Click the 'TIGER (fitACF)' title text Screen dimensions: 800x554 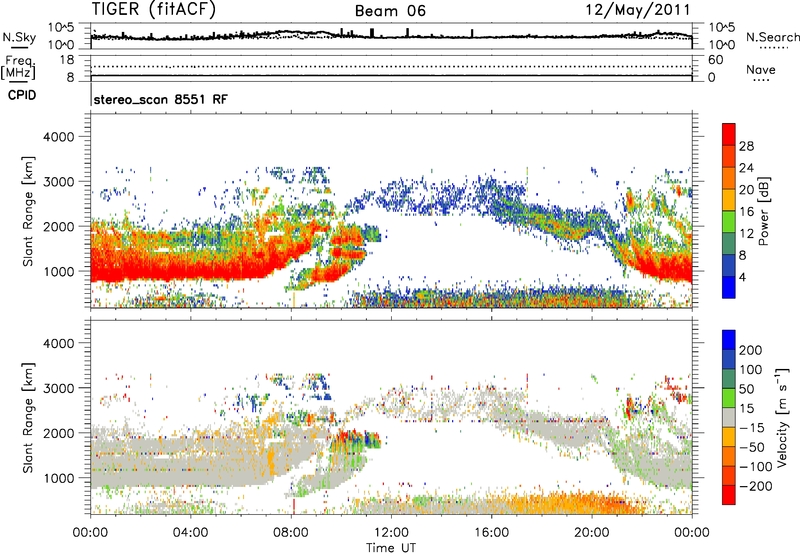(154, 10)
